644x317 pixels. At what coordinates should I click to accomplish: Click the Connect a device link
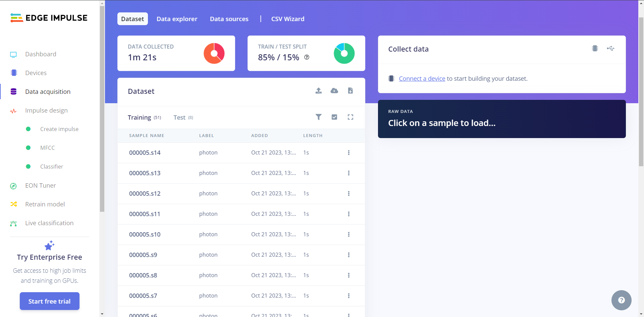tap(422, 79)
